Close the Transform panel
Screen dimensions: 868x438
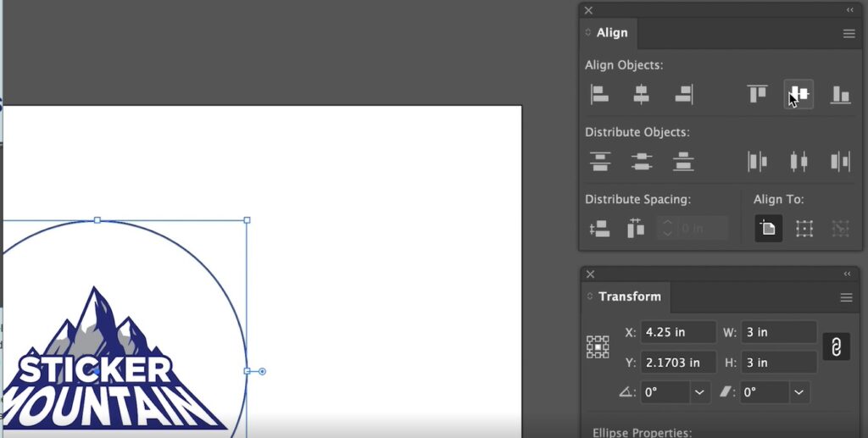(x=591, y=274)
